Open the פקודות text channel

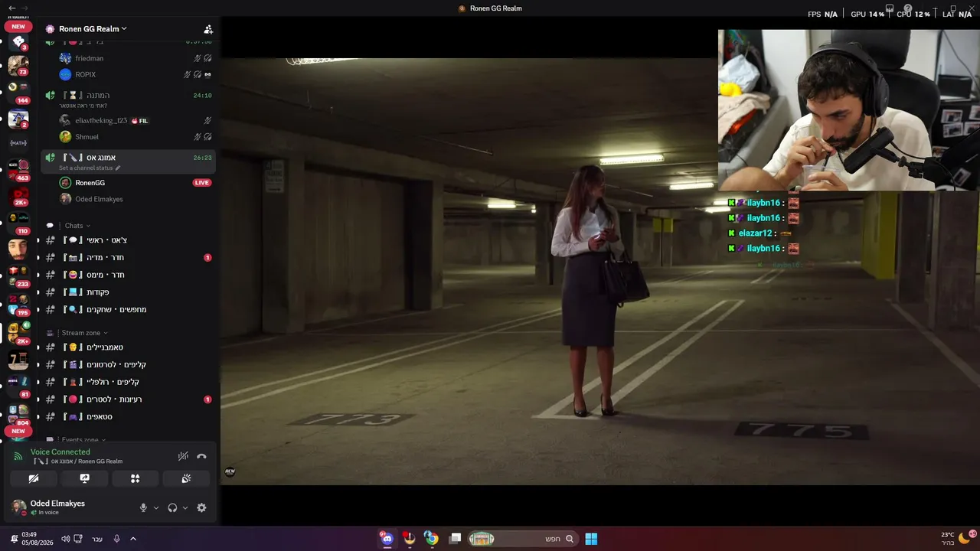[128, 292]
